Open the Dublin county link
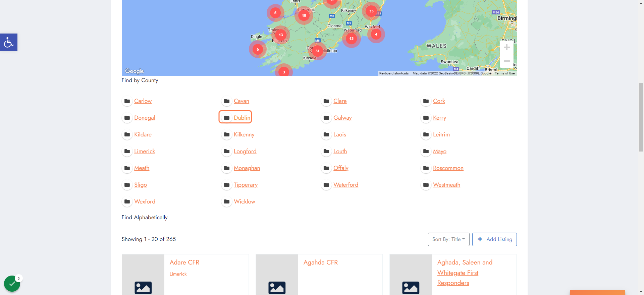Image resolution: width=644 pixels, height=295 pixels. tap(242, 118)
